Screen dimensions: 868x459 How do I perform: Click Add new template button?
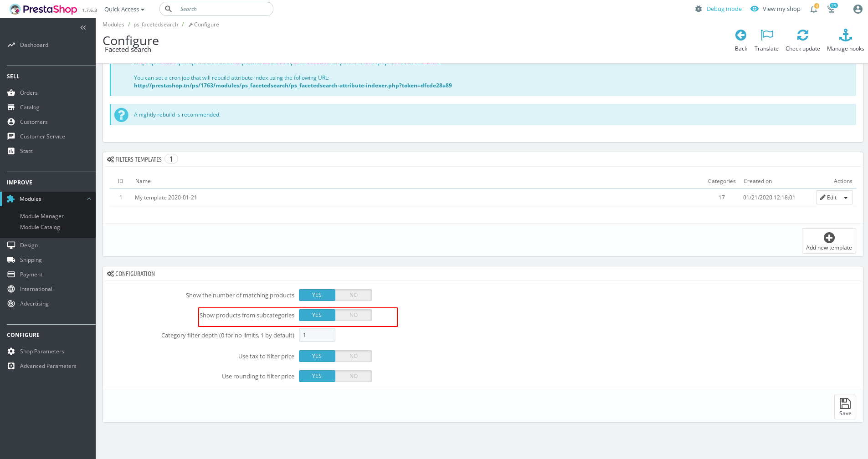829,241
